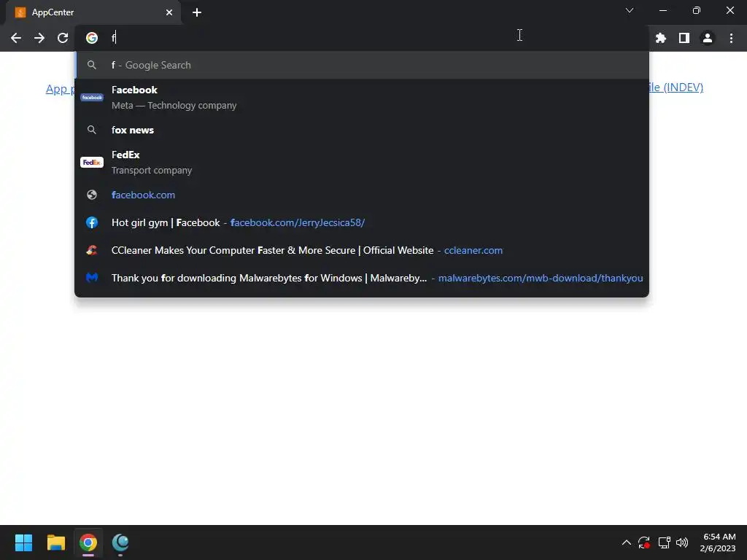Click magnifier icon beside 'f - Google Search'
747x560 pixels.
pyautogui.click(x=92, y=65)
